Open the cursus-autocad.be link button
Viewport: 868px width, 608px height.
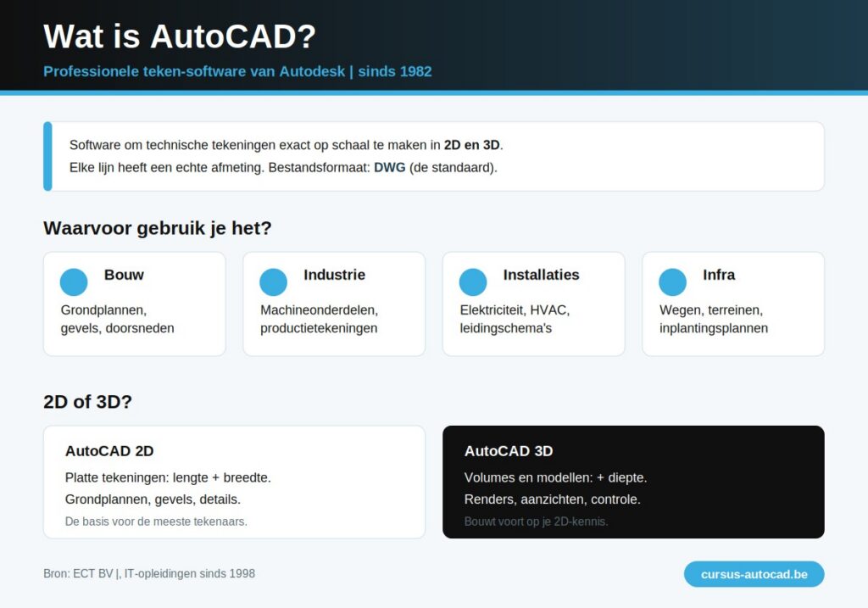(754, 574)
